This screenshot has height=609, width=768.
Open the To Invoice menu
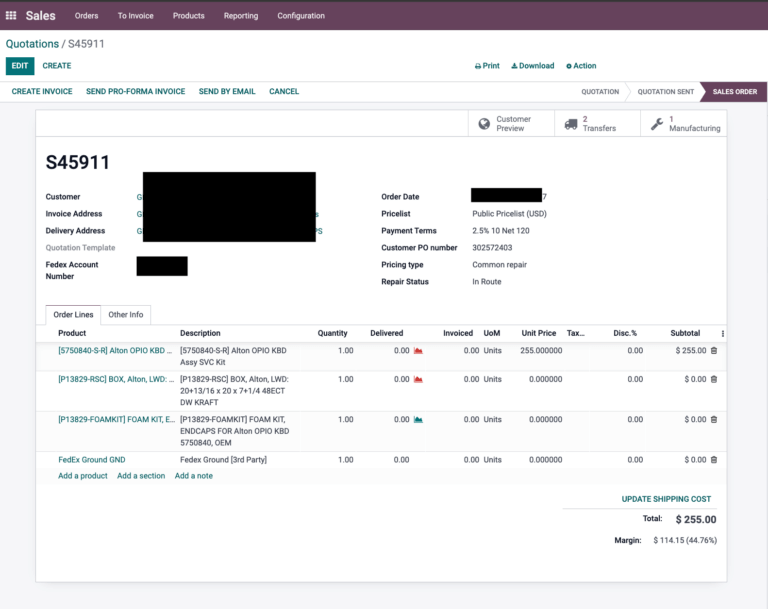(135, 16)
